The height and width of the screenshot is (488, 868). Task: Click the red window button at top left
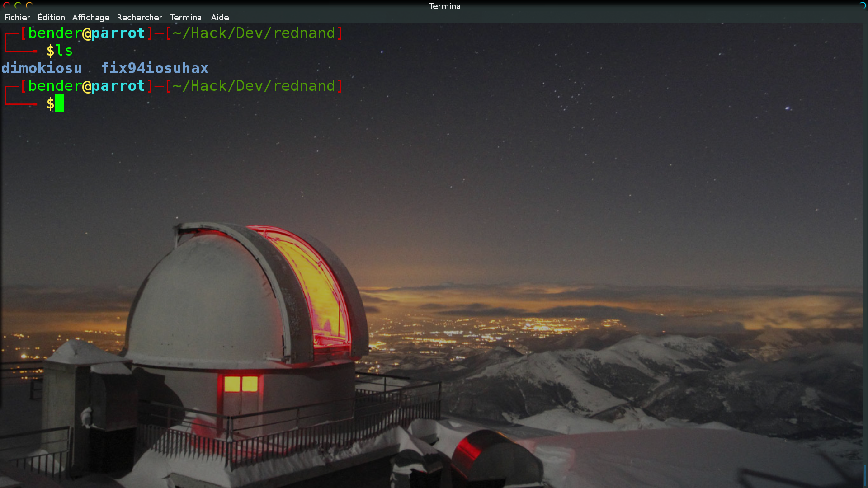coord(7,5)
